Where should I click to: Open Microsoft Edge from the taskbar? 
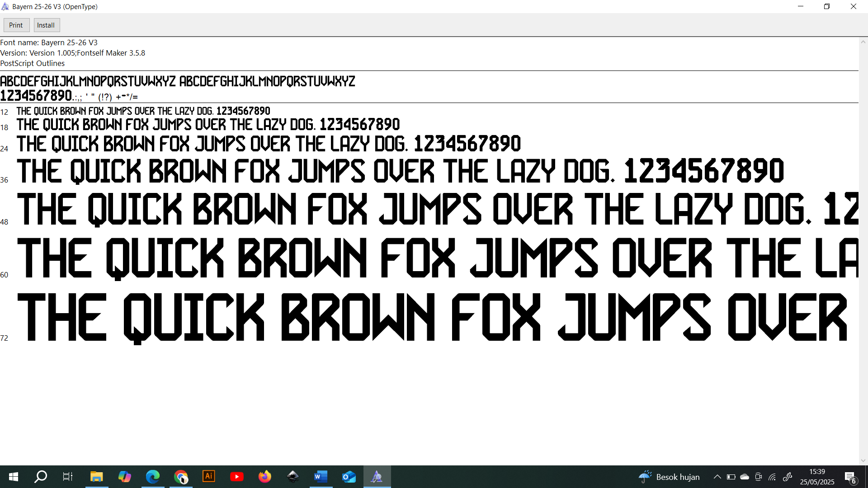[153, 477]
